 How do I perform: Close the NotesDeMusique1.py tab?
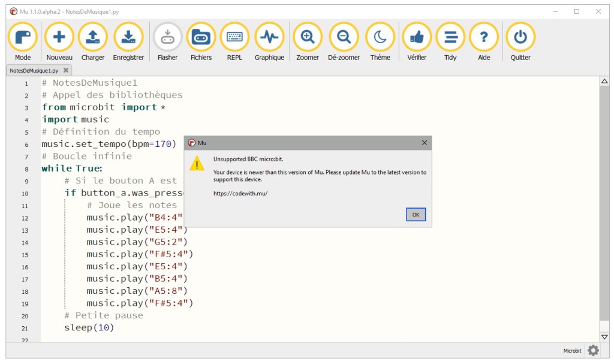[66, 70]
